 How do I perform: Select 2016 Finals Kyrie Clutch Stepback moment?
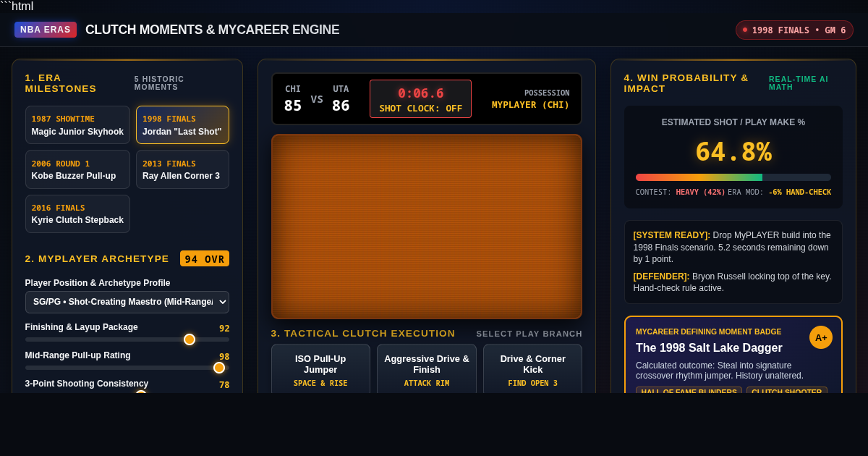77,214
